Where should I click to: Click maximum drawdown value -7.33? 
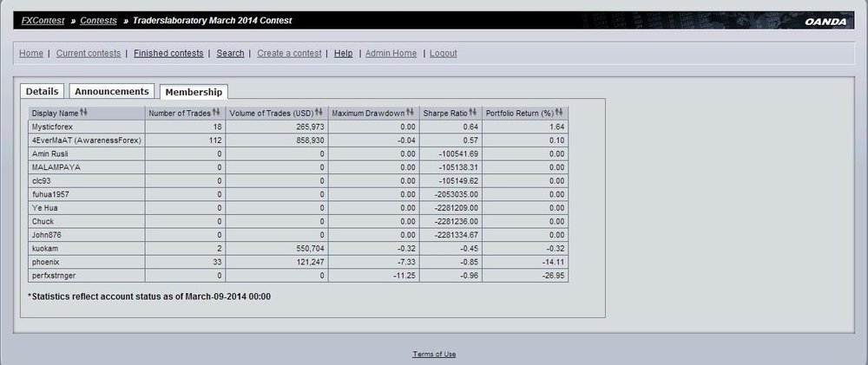(x=405, y=262)
